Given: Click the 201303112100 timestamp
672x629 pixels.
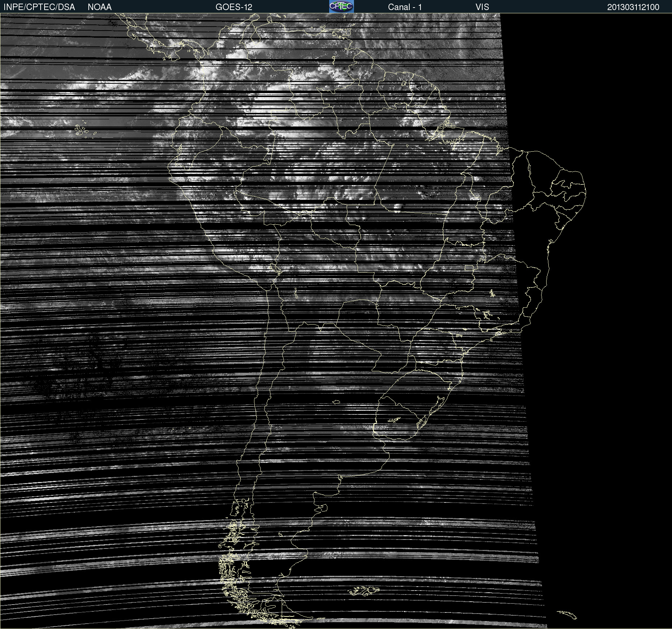Looking at the screenshot, I should (633, 7).
